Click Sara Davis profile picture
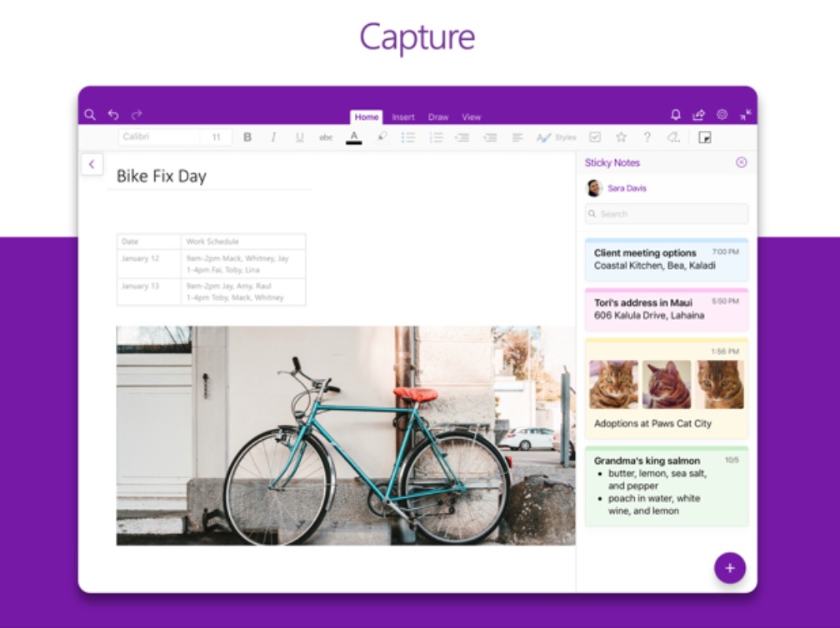 click(594, 188)
